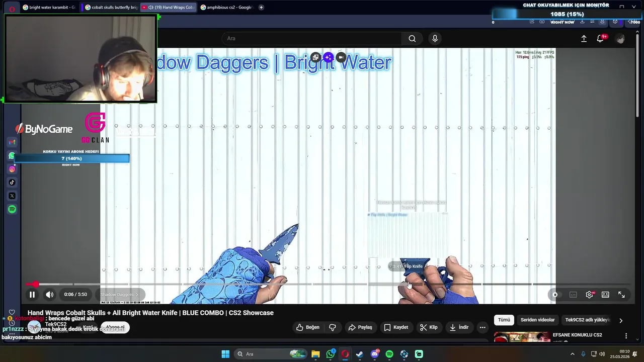This screenshot has width=644, height=362.
Task: Click the sidebar heart bookmarks icon
Action: point(12,312)
